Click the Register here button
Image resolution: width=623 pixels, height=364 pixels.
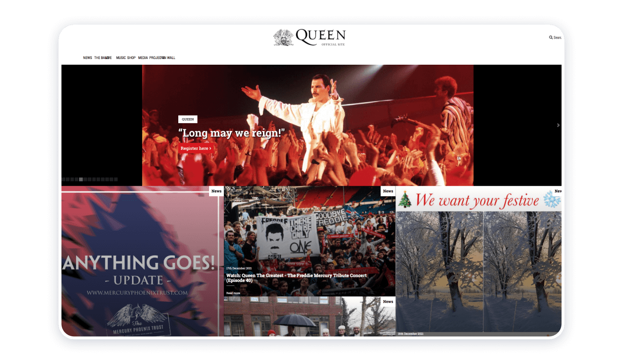coord(196,148)
